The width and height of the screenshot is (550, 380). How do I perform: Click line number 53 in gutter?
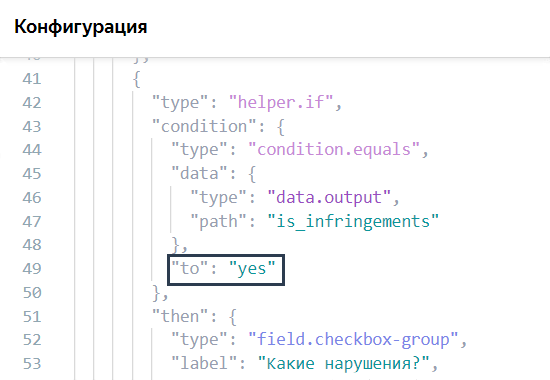point(32,364)
